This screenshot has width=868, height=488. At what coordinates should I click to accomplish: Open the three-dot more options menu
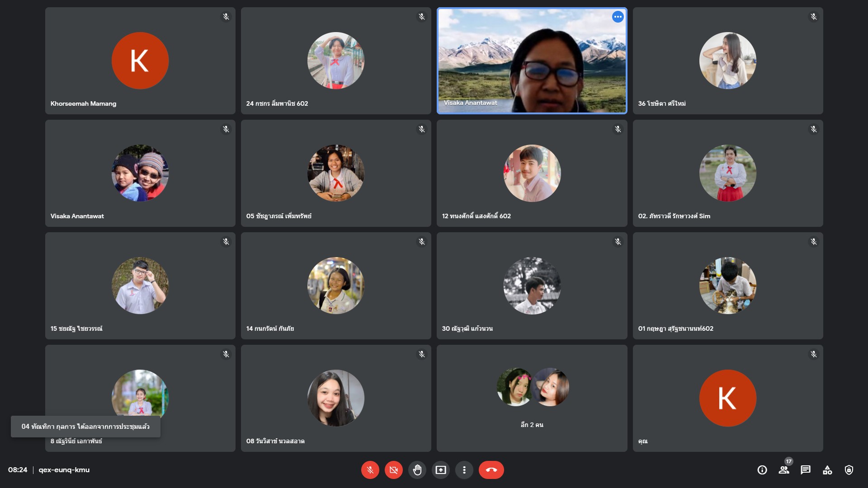pyautogui.click(x=464, y=470)
